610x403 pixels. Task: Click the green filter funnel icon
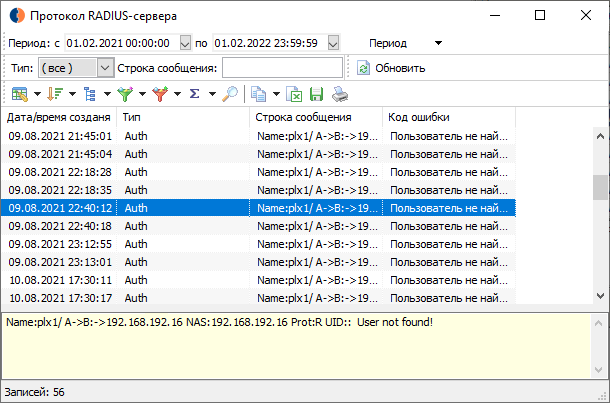[125, 94]
